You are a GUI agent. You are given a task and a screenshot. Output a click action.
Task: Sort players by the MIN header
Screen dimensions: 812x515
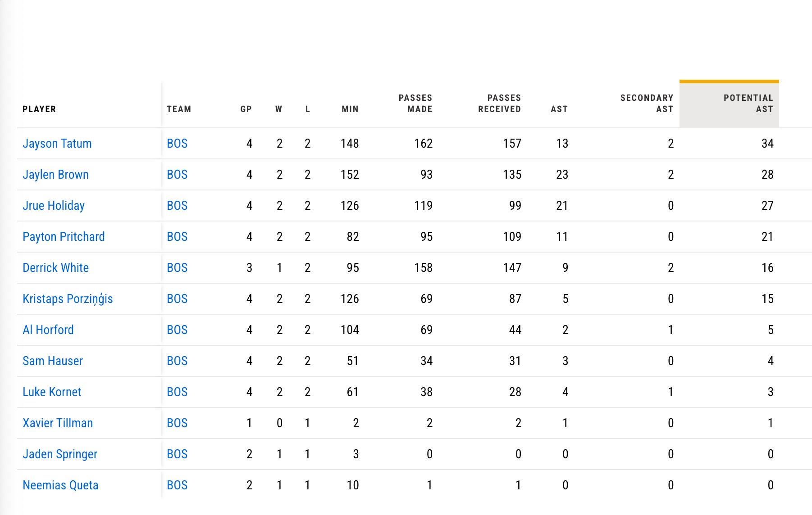[x=350, y=109]
